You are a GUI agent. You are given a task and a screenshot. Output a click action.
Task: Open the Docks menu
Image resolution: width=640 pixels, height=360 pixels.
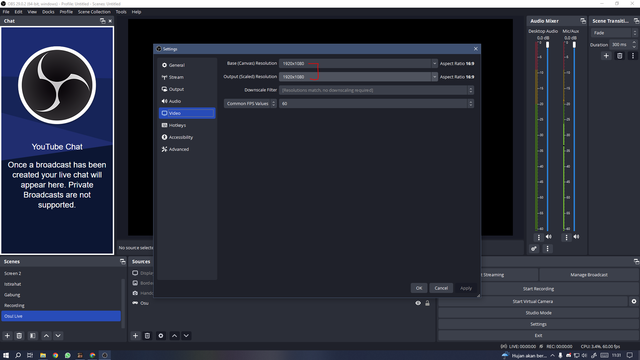click(x=48, y=12)
